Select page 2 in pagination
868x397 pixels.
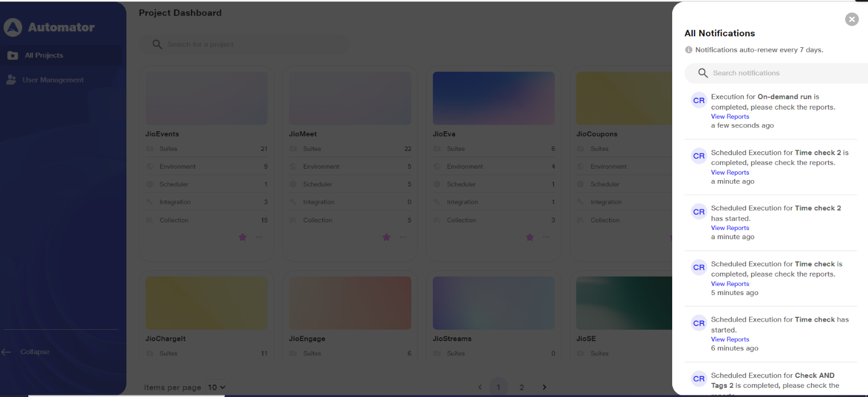pos(521,387)
